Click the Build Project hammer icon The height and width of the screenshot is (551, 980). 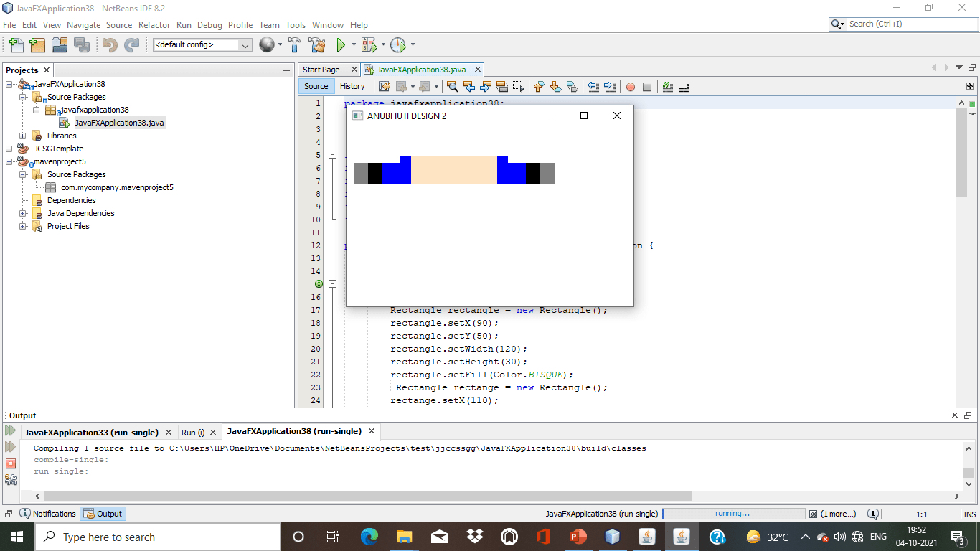pyautogui.click(x=293, y=44)
